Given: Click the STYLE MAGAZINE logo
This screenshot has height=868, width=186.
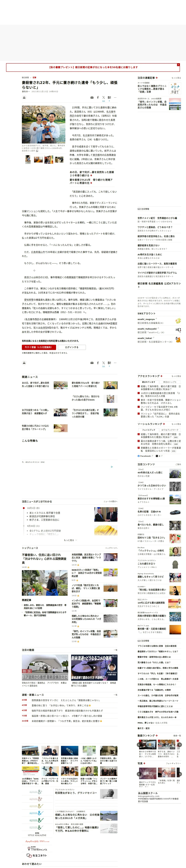Looking at the screenshot, I should point(37,834).
